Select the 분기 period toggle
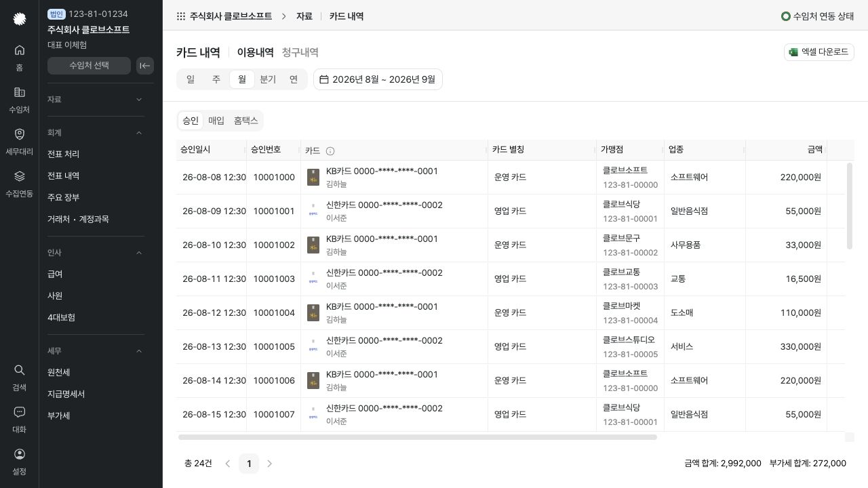Screen dimensions: 868x488 (268, 79)
